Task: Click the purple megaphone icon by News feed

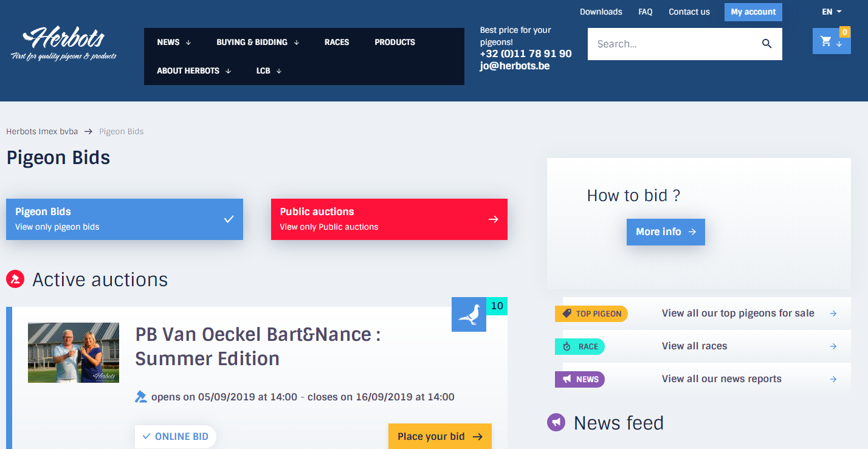Action: (556, 422)
